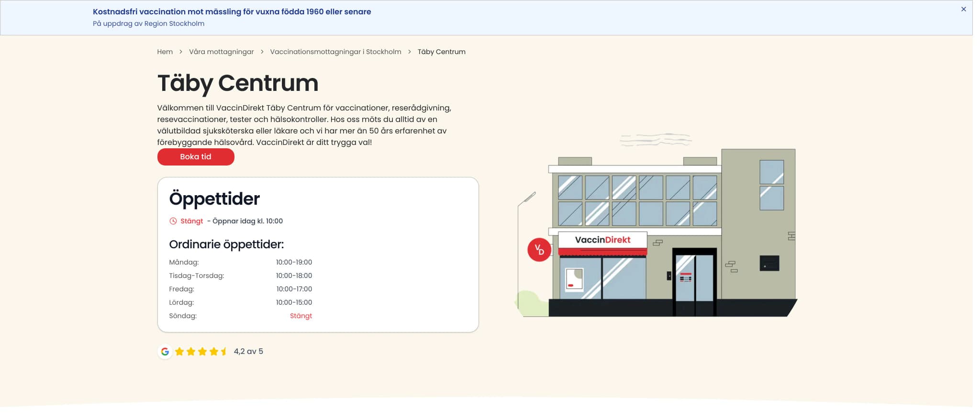980x420 pixels.
Task: Click the five-star rating display
Action: pos(201,352)
